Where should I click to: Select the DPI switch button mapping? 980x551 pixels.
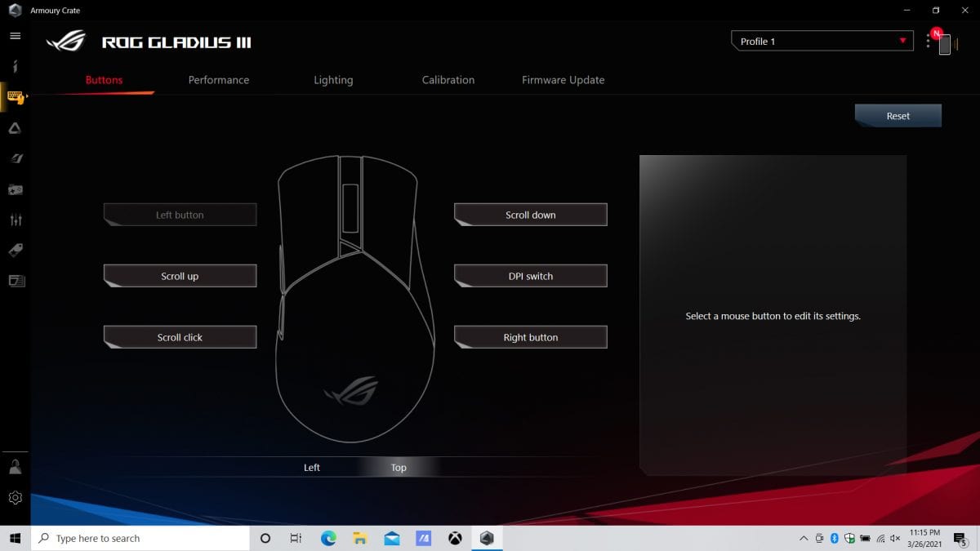click(x=531, y=276)
